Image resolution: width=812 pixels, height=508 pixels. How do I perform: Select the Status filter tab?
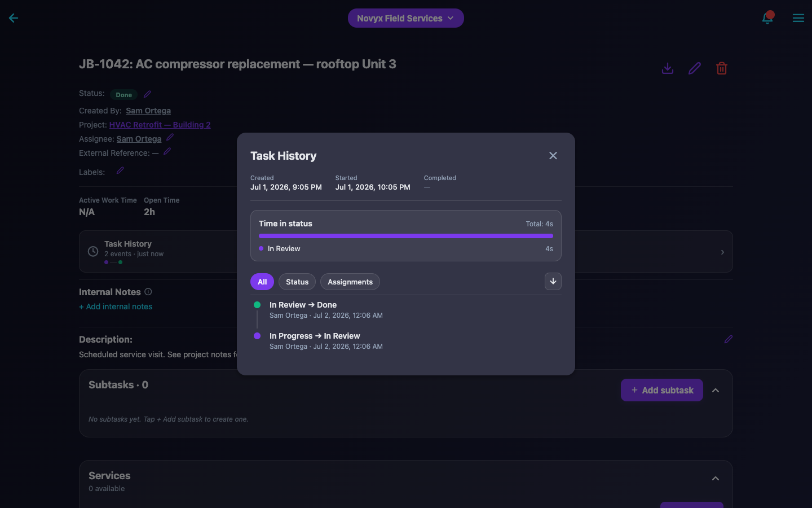tap(297, 282)
